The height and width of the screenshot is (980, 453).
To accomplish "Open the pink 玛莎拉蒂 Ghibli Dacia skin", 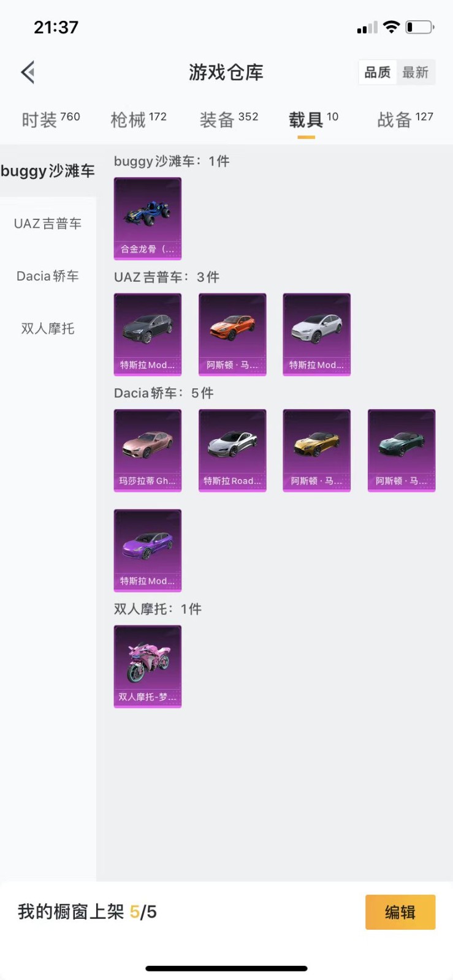I will (x=148, y=450).
